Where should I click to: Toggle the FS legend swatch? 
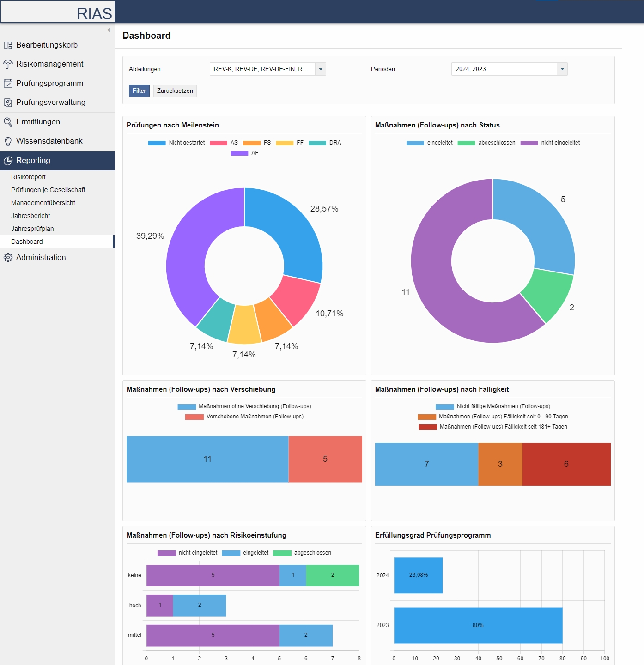(252, 143)
